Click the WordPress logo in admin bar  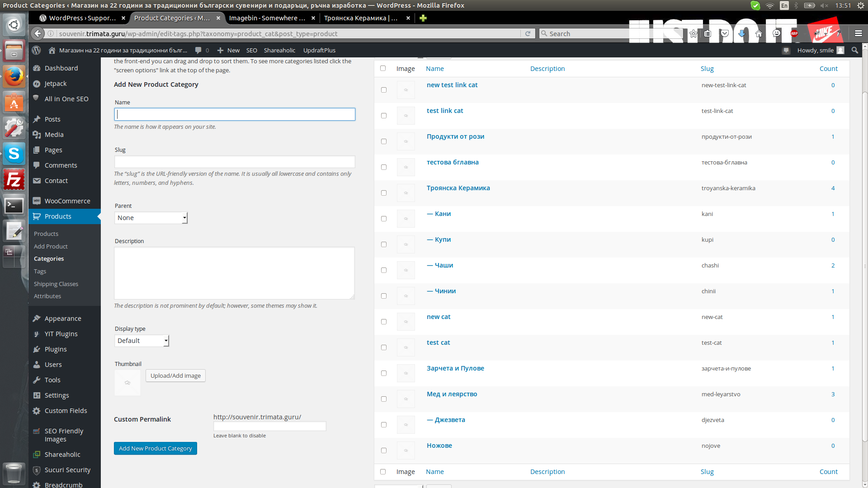(37, 50)
